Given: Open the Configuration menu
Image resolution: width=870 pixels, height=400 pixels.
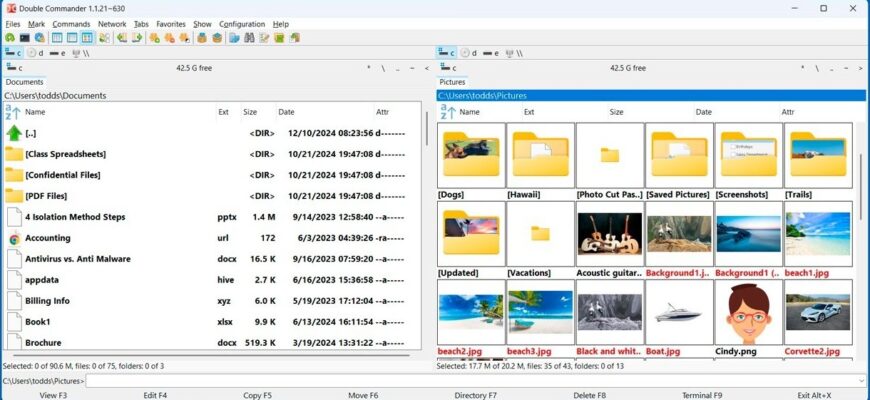Looking at the screenshot, I should tap(242, 24).
